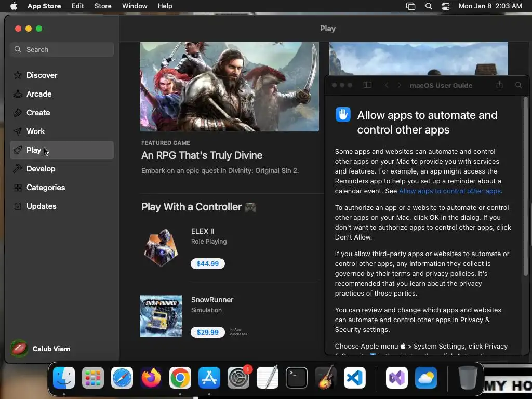Click the FEATURED GAME label
The width and height of the screenshot is (532, 399).
pos(166,143)
